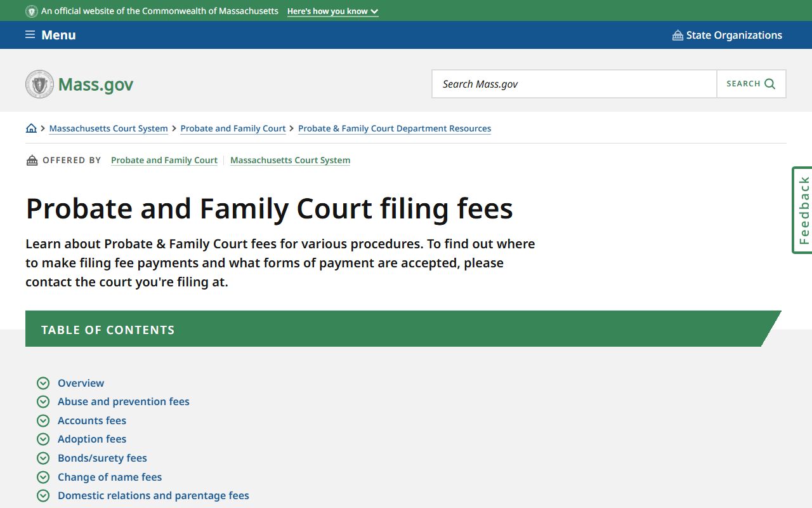Click the circled chevron beside Overview
This screenshot has height=508, width=812.
point(43,383)
